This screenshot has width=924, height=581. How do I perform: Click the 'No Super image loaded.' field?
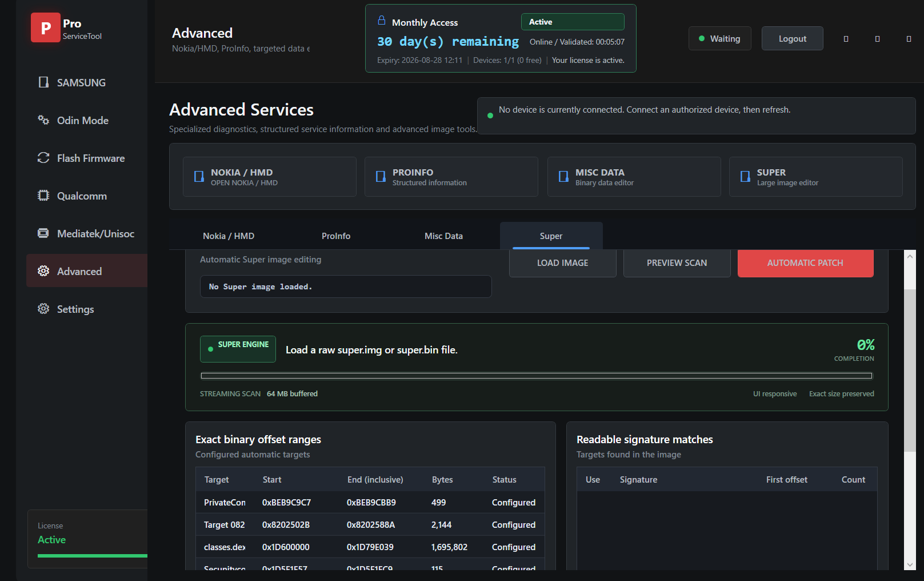[x=346, y=286]
